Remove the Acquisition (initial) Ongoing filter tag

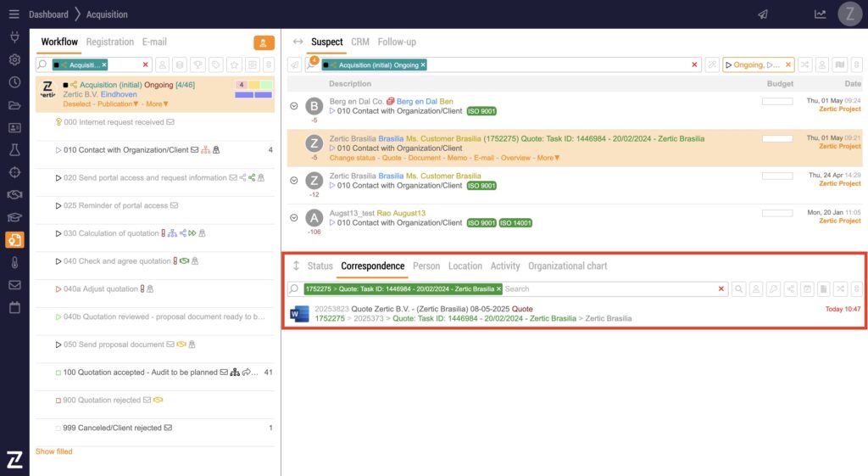click(423, 64)
